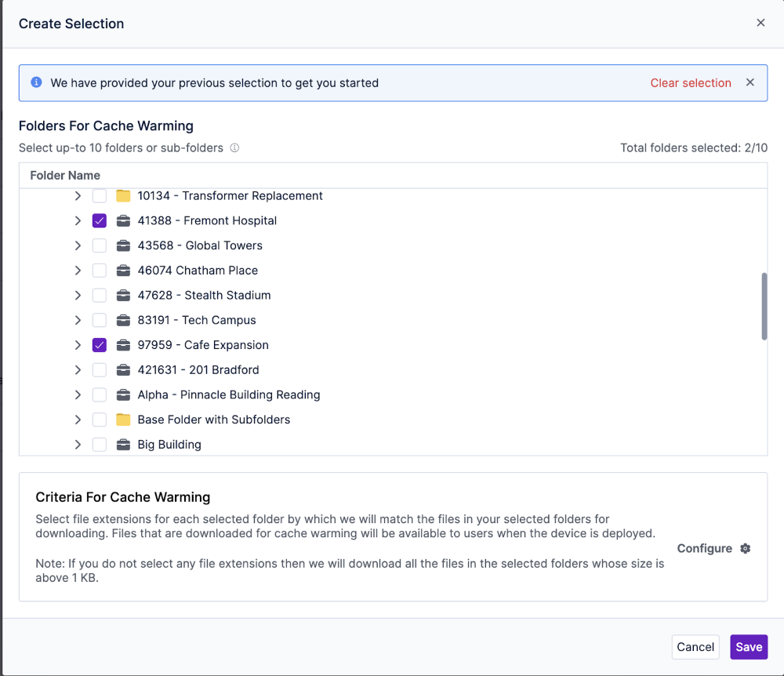Deselect the 97959 - Cafe Expansion folder

pos(99,345)
